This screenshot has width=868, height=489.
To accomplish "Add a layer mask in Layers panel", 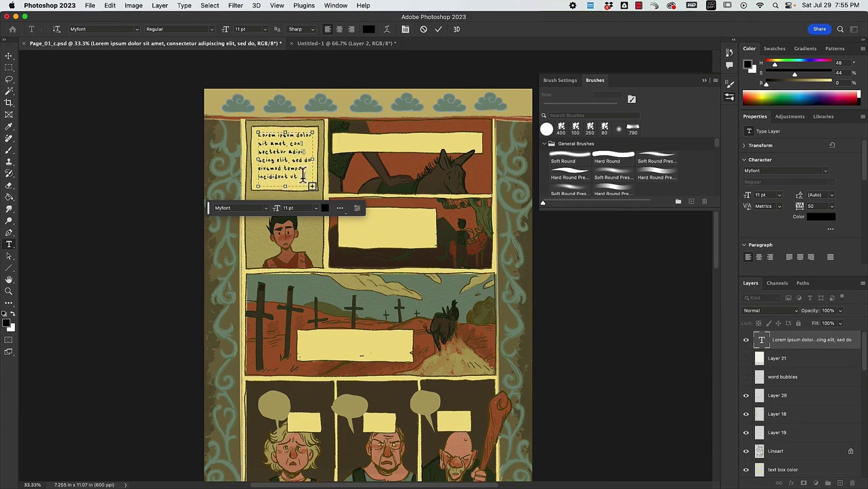I will click(x=804, y=483).
